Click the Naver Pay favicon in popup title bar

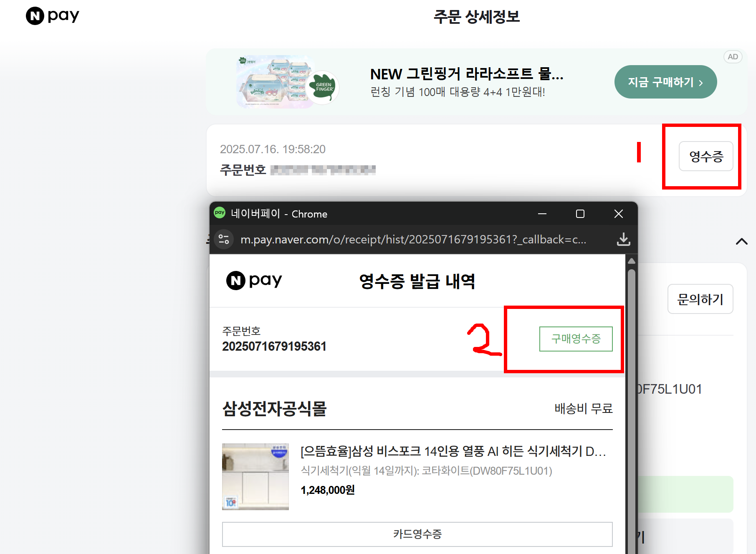[x=220, y=213]
